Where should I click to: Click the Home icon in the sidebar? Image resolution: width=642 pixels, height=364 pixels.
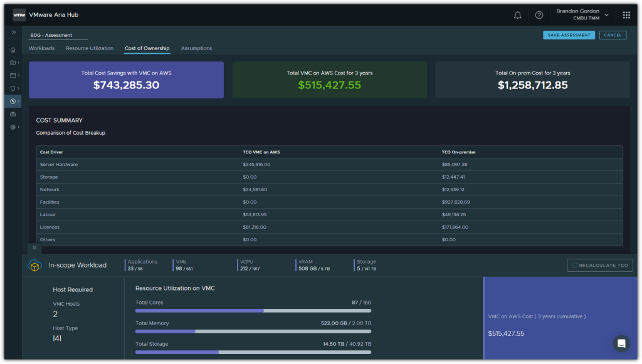(x=13, y=49)
